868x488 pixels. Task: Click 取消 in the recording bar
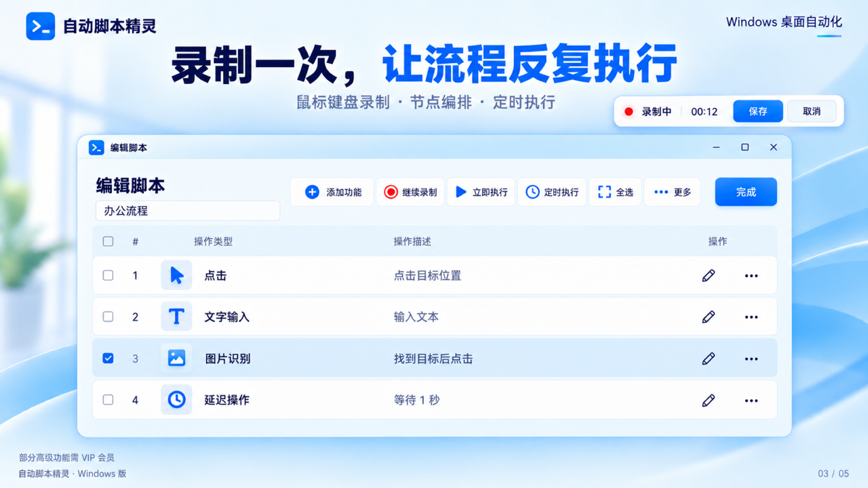click(812, 111)
